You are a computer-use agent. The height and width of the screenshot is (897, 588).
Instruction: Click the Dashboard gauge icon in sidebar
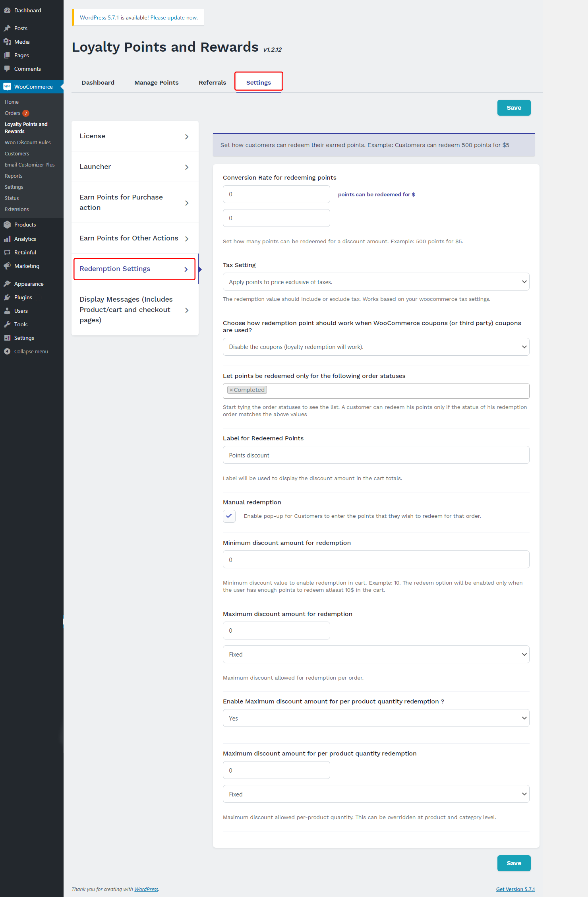(7, 10)
